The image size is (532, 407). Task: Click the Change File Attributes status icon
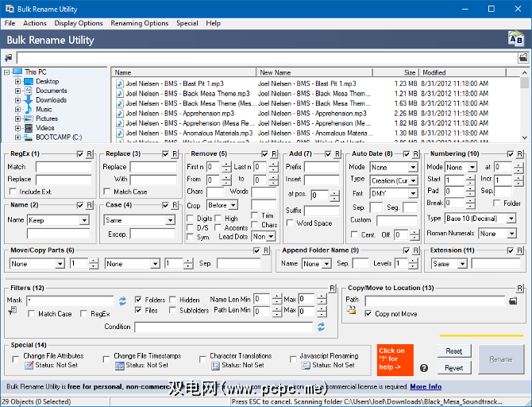(29, 366)
